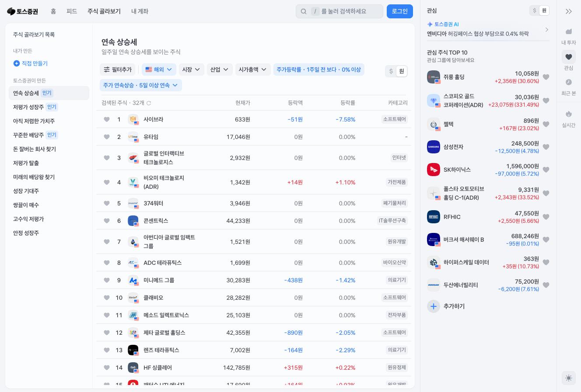The image size is (581, 392).
Task: Click 필터추가 button
Action: click(118, 69)
